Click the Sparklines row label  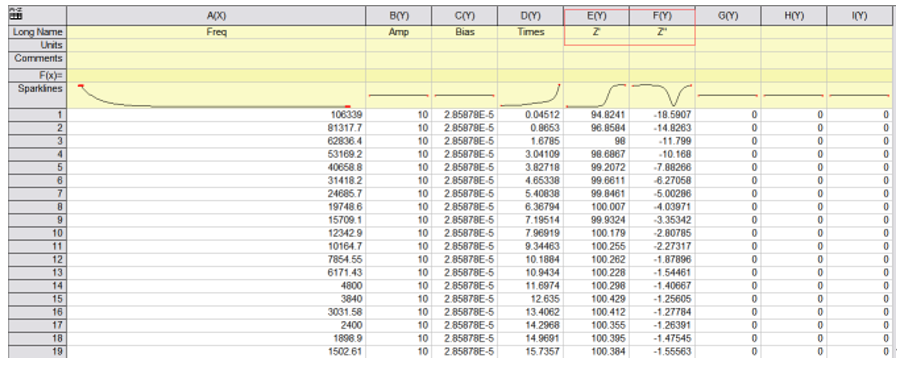coord(37,95)
